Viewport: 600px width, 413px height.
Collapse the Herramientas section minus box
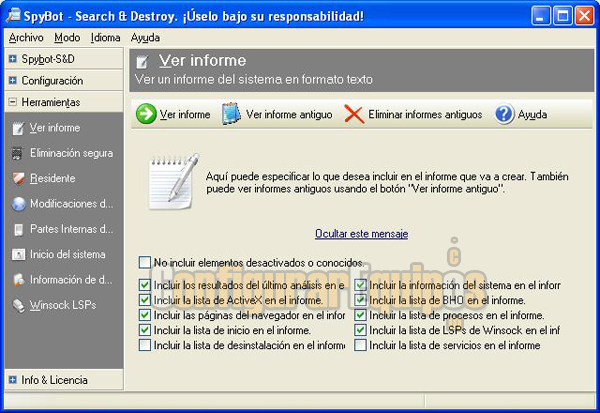[13, 102]
